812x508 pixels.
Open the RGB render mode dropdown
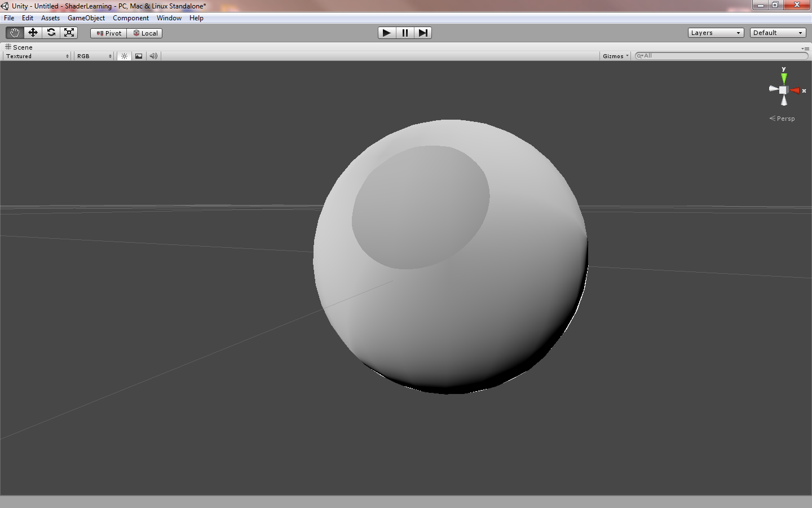(x=94, y=56)
